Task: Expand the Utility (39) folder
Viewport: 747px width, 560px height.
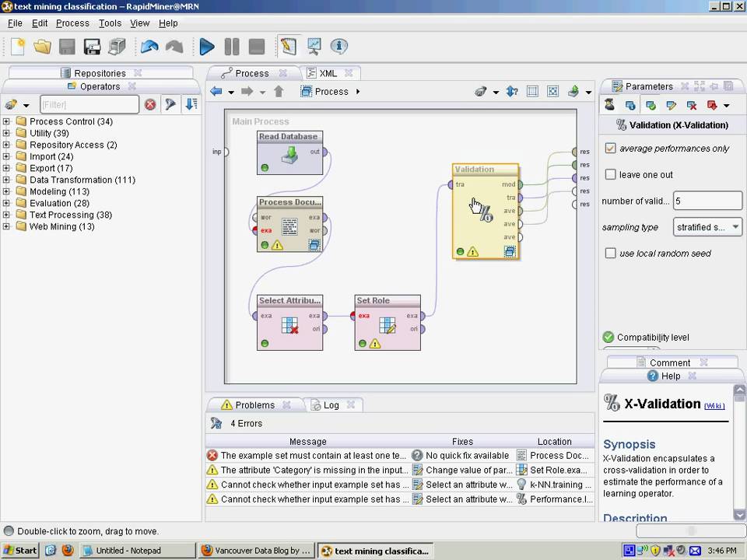Action: [6, 133]
